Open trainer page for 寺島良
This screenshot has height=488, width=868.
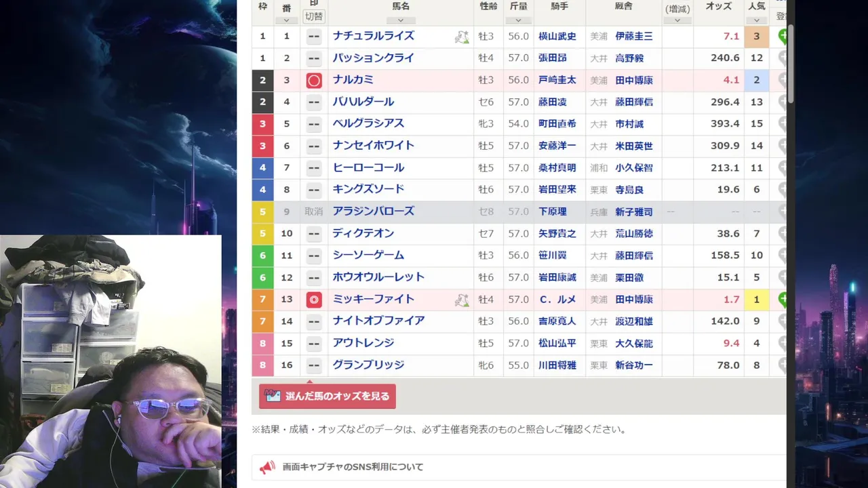coord(629,190)
